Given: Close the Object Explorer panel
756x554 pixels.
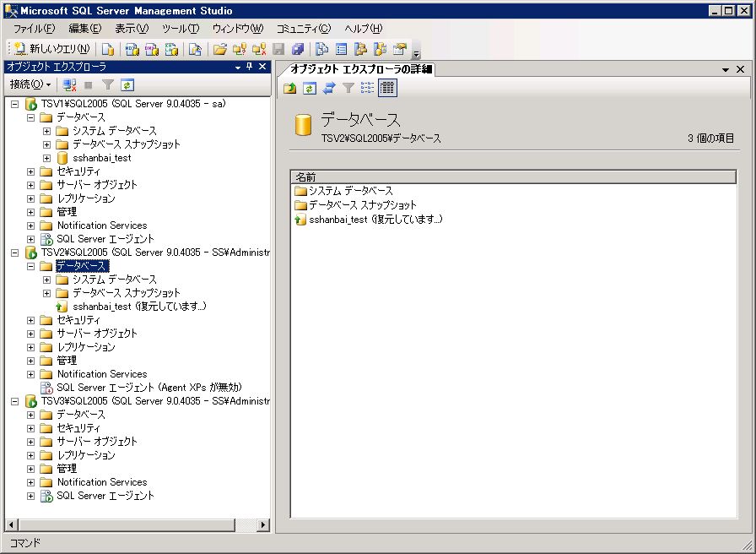Looking at the screenshot, I should (x=262, y=67).
